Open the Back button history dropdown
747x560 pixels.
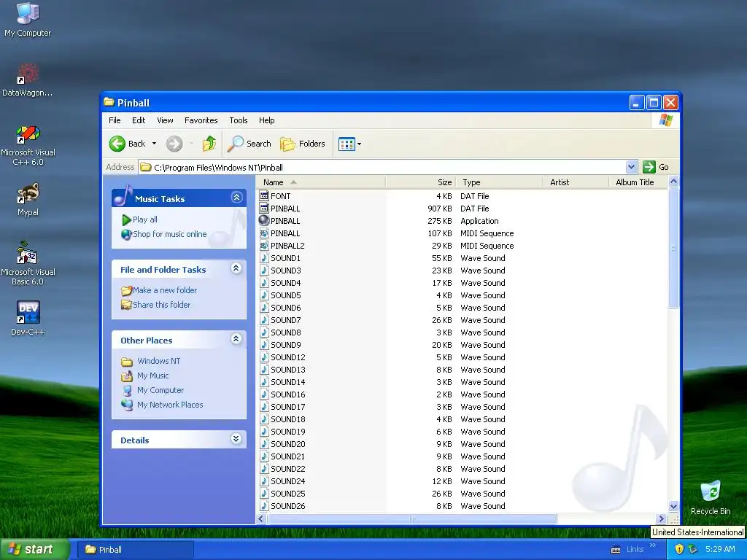click(x=155, y=144)
